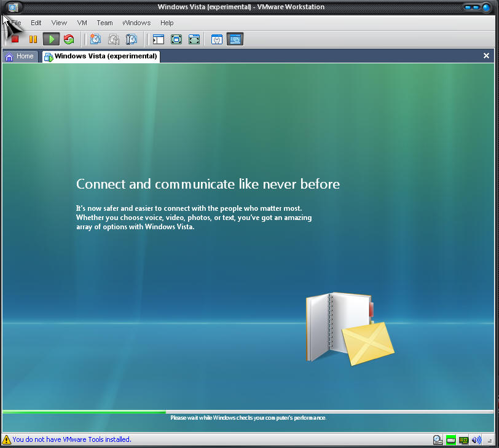Open the File menu
499x448 pixels.
click(16, 23)
